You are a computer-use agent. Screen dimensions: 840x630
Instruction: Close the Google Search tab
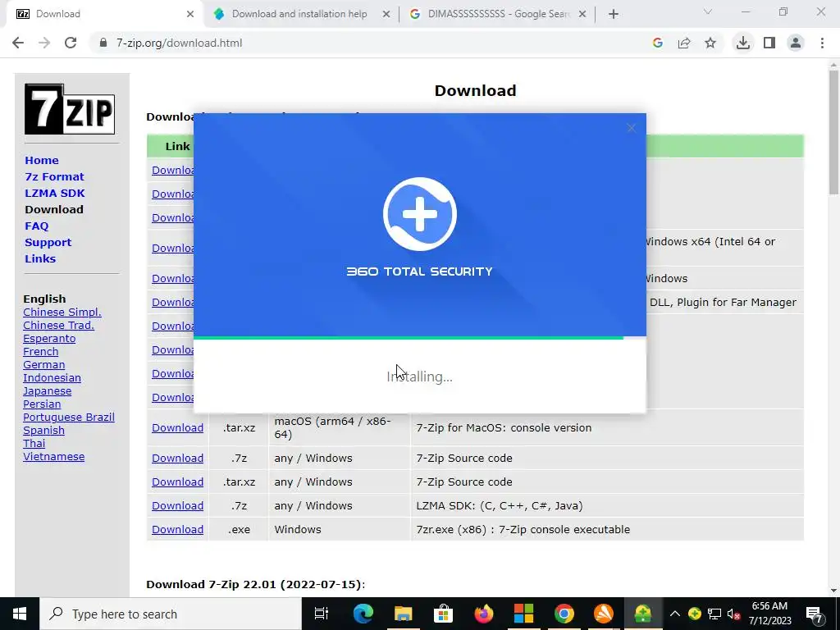[x=582, y=14]
